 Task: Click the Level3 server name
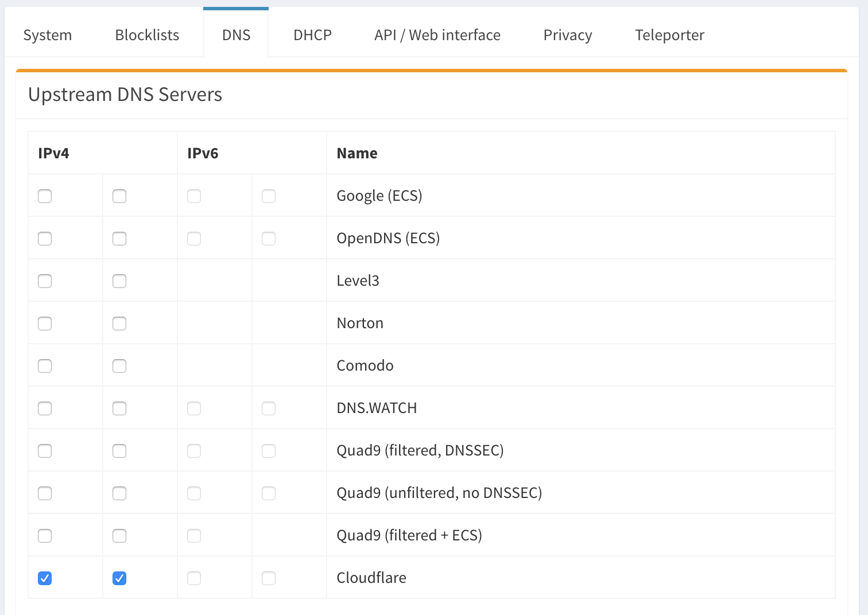click(x=358, y=281)
